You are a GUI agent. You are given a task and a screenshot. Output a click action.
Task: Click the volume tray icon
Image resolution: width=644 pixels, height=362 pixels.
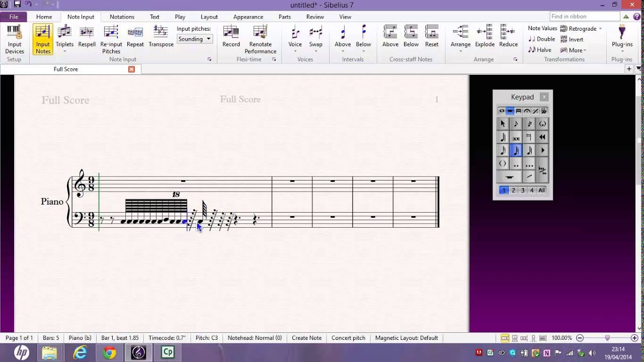(592, 353)
